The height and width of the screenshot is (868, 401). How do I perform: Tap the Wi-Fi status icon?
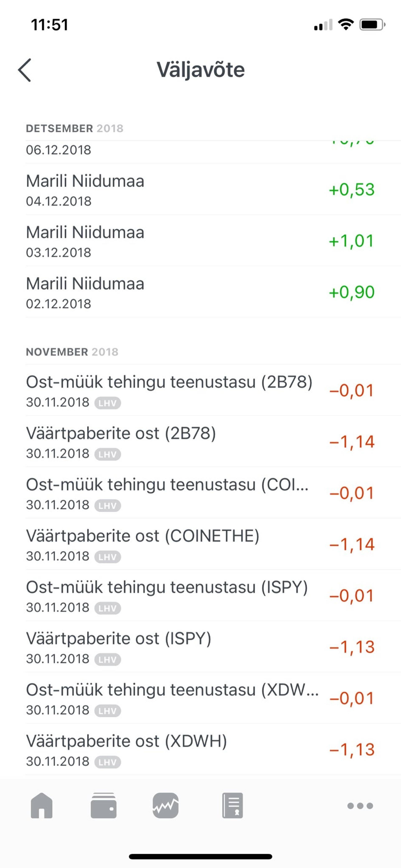click(346, 25)
